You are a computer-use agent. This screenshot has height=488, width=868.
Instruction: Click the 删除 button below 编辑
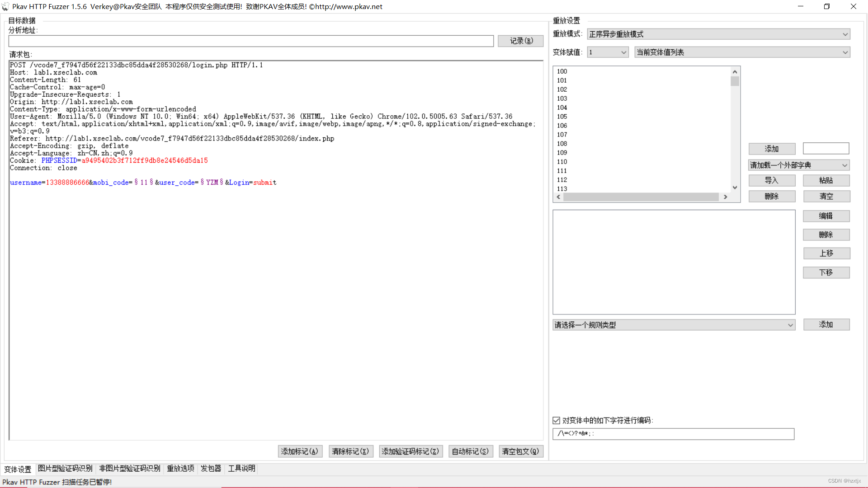(x=826, y=235)
